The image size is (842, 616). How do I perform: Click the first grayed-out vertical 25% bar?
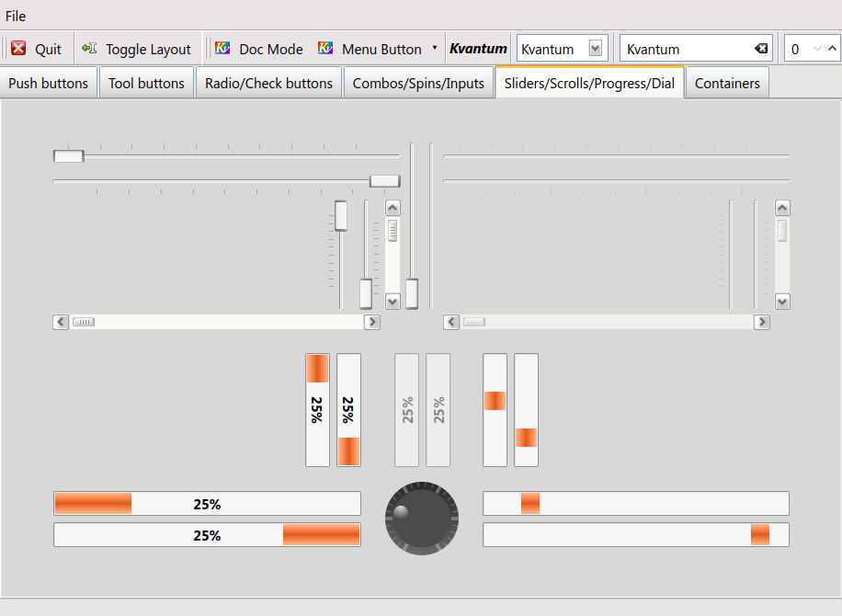[x=406, y=410]
